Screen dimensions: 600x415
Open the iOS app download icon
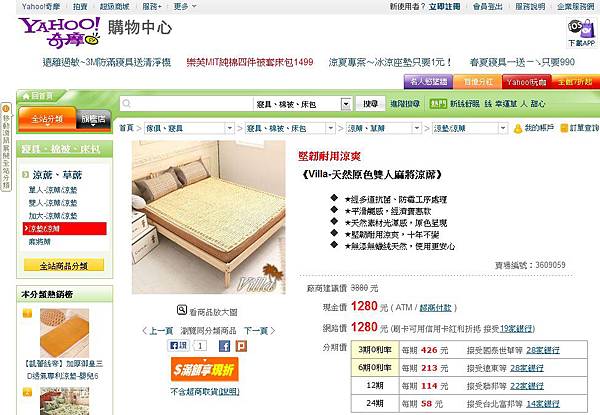[581, 33]
